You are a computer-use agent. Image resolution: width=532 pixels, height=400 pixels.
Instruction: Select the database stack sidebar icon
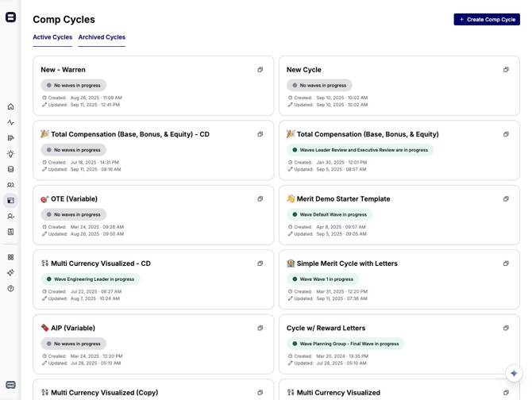pos(10,169)
